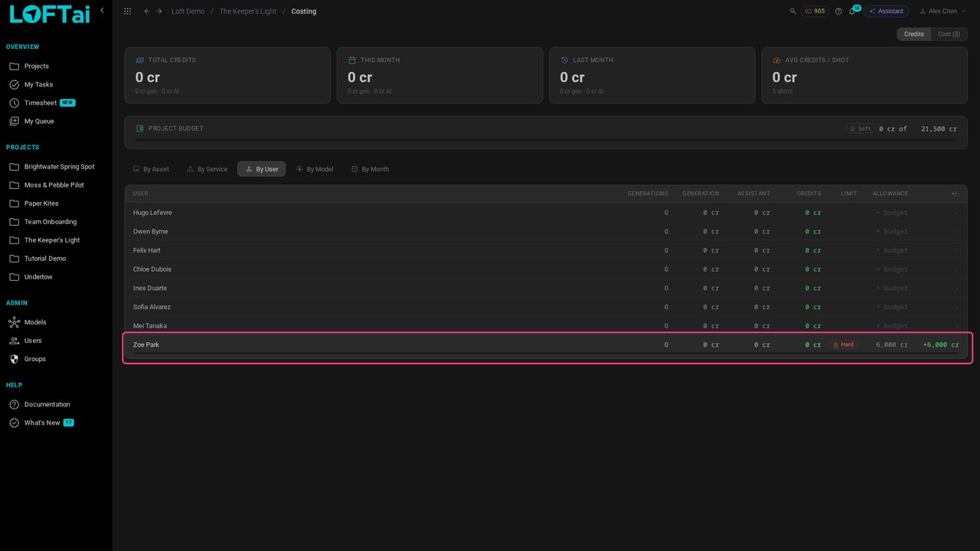The height and width of the screenshot is (551, 980).
Task: Open the Alex Chen user menu
Action: pos(942,11)
